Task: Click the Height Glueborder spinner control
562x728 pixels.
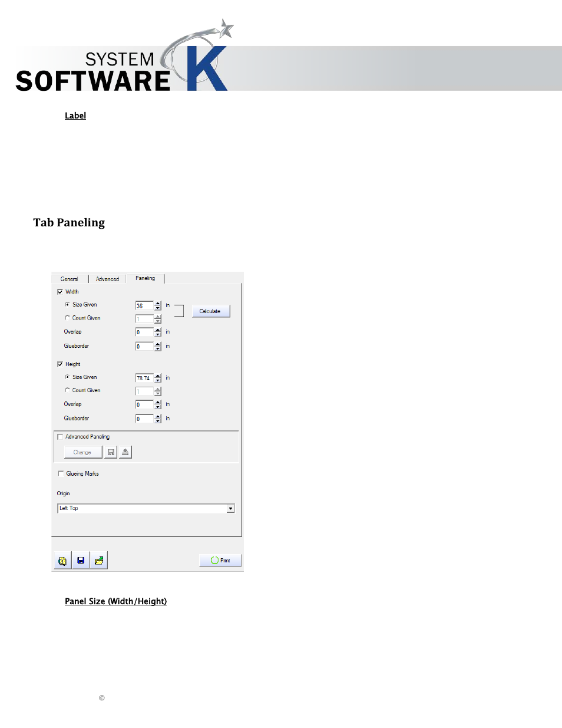Action: point(158,419)
